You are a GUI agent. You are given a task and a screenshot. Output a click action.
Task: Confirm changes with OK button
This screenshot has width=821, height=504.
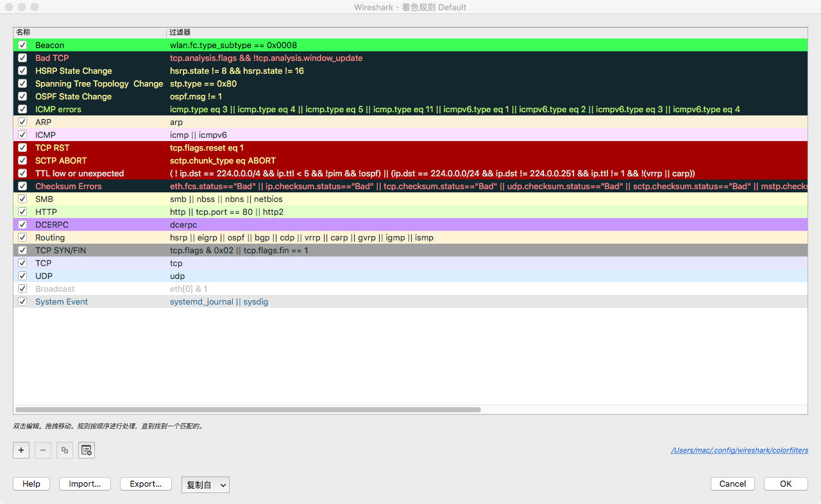pos(786,484)
